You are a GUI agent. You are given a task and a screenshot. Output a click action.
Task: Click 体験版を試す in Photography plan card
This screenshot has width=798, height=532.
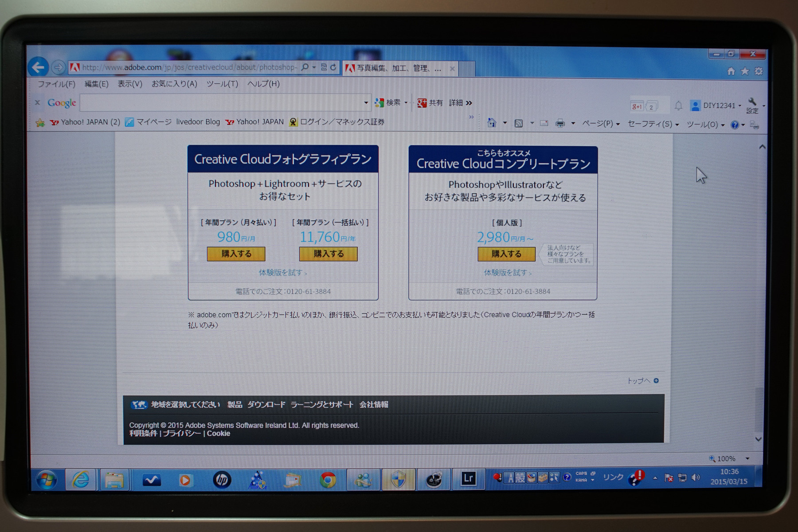tap(283, 273)
